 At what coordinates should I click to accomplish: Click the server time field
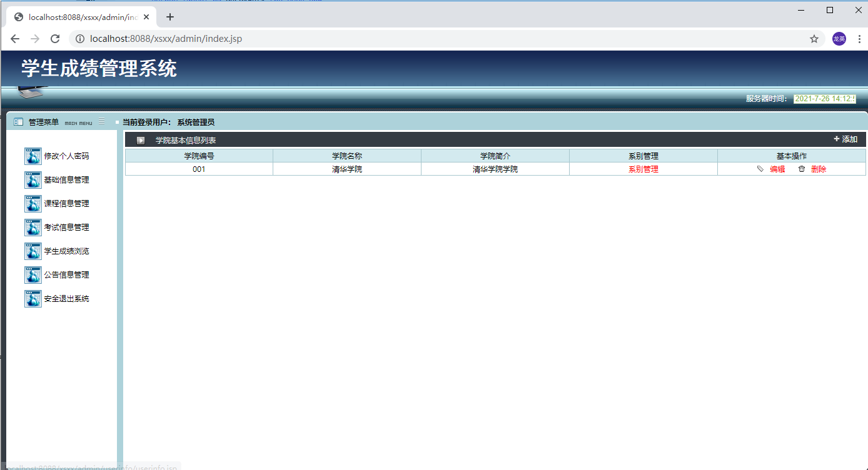tap(825, 99)
